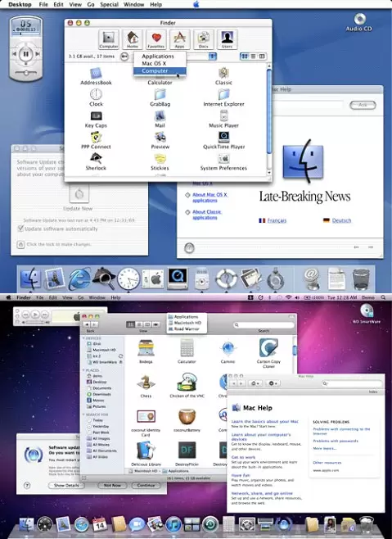Image resolution: width=392 pixels, height=539 pixels.
Task: Open Home from the Finder toolbar
Action: (x=133, y=38)
